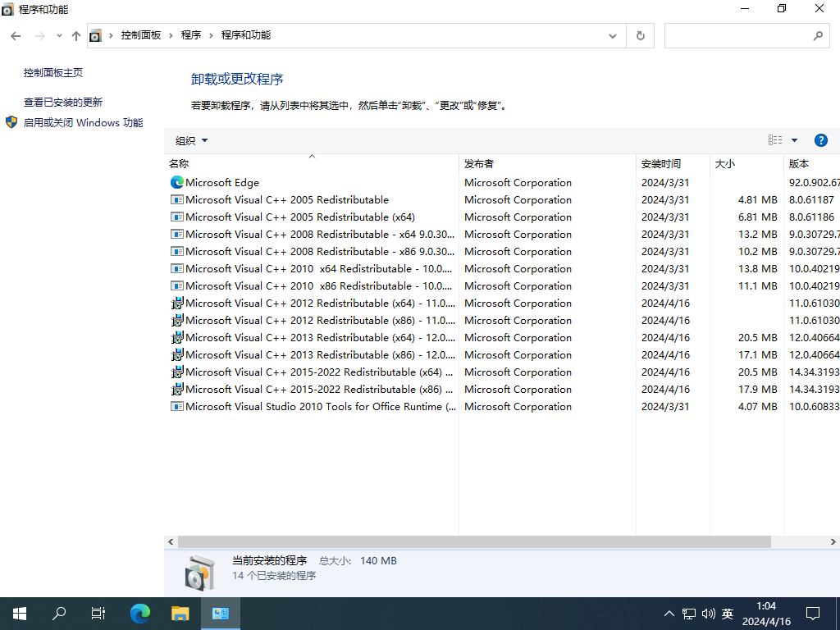
Task: Click installer icon of Visual C++ 2012 (x64)
Action: 177,304
